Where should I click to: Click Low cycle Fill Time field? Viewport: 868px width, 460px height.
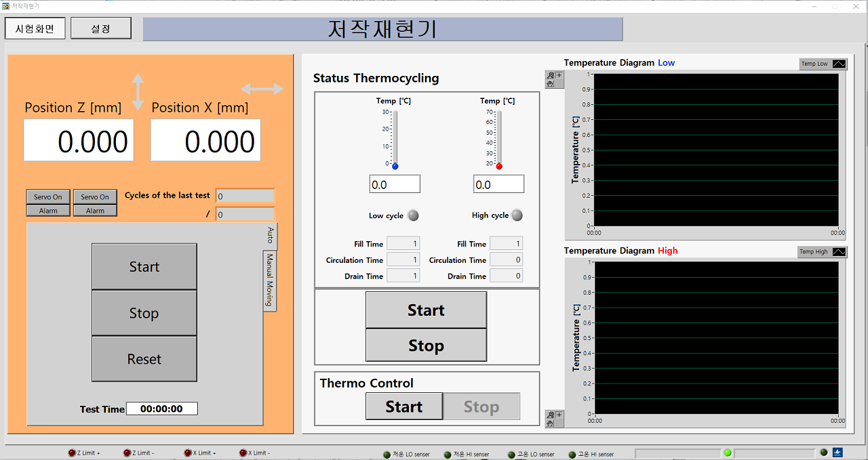click(x=403, y=244)
